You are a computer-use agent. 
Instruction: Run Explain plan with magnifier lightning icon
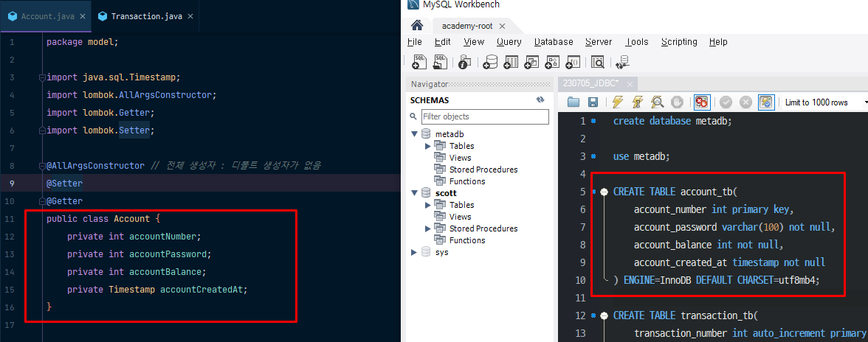click(657, 102)
